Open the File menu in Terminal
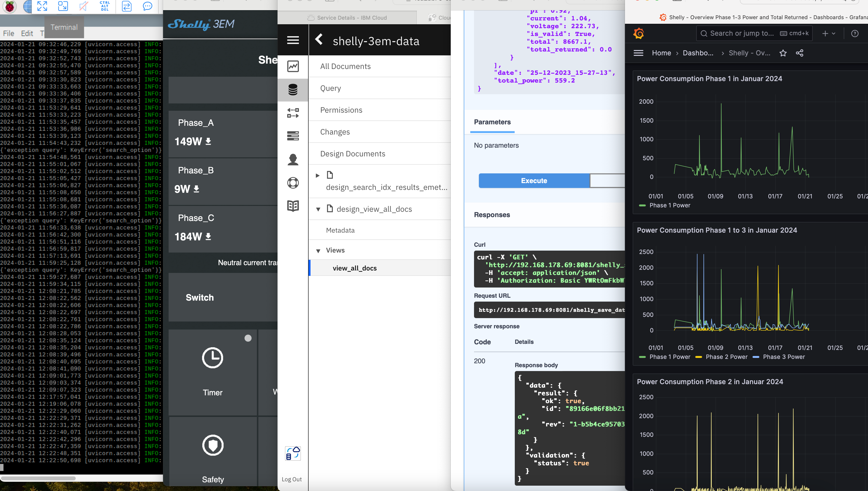This screenshot has height=491, width=868. click(x=8, y=33)
